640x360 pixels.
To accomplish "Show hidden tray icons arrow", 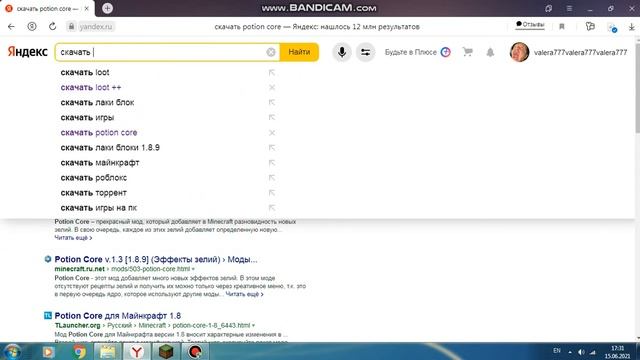I will [570, 352].
